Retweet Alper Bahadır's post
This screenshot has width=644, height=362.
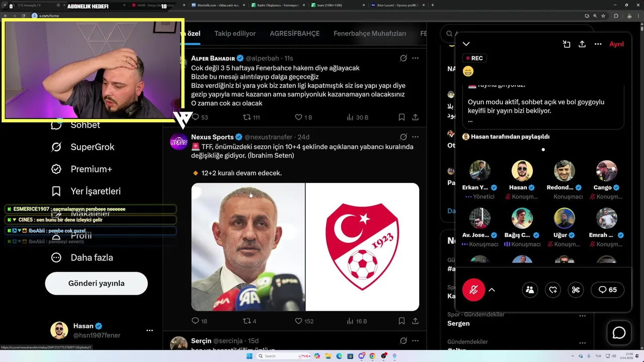point(247,117)
